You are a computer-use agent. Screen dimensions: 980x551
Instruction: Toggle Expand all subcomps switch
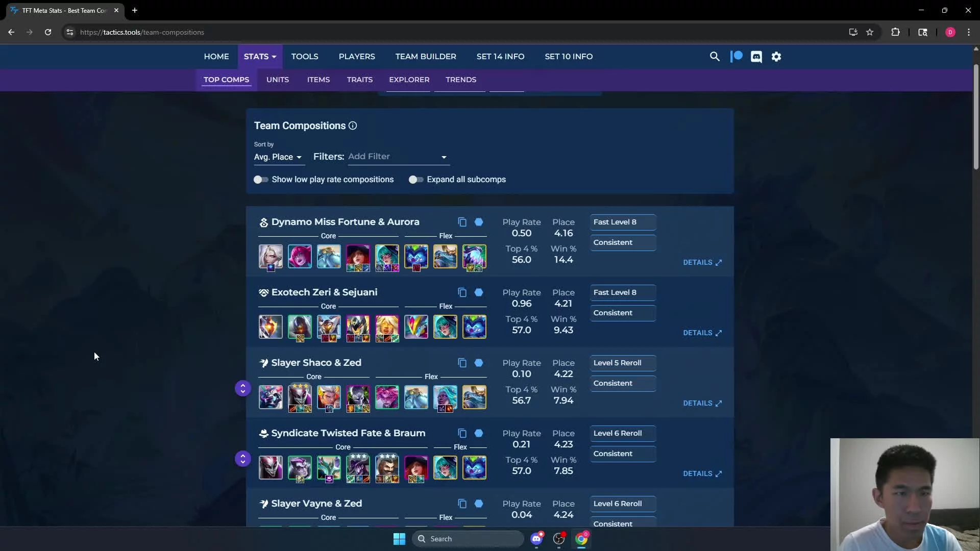(416, 180)
